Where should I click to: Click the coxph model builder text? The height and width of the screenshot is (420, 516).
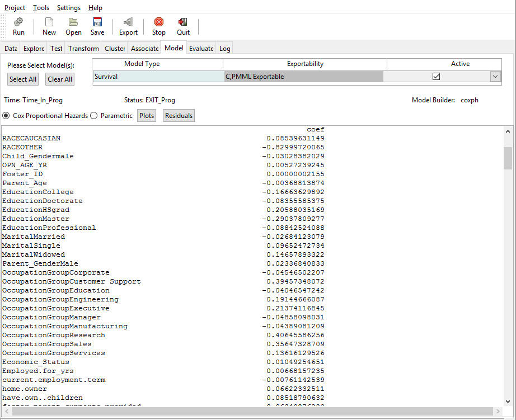click(x=470, y=100)
